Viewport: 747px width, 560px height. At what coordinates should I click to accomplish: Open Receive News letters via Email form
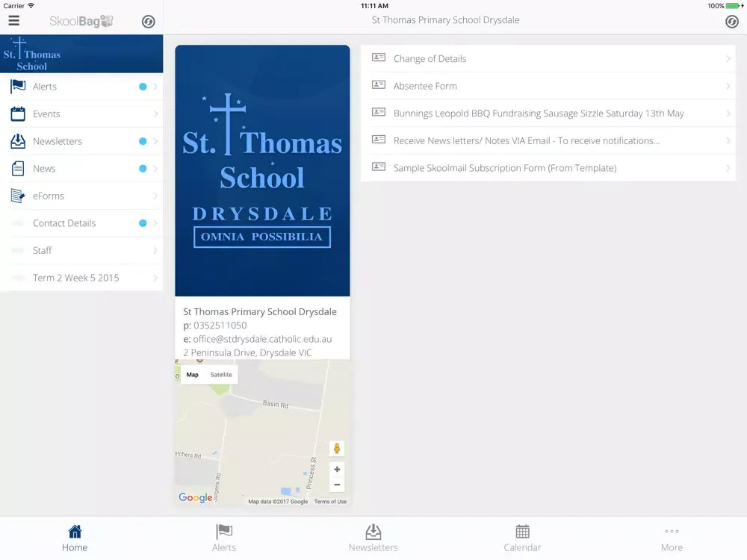pyautogui.click(x=548, y=140)
